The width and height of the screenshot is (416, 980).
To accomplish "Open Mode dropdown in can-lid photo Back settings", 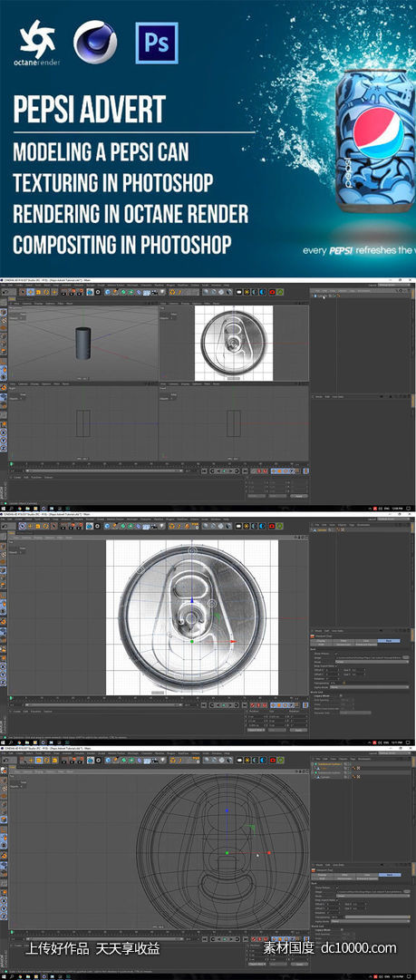I will (x=372, y=662).
